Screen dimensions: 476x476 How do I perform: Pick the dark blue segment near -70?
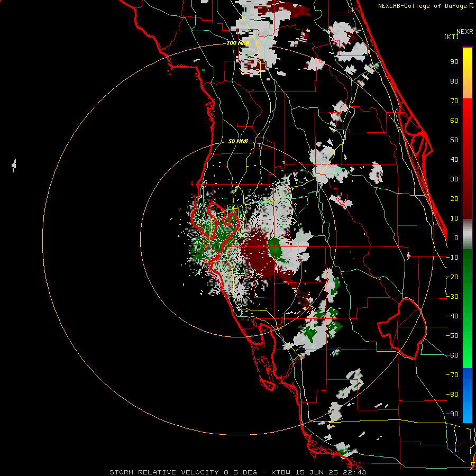[467, 375]
